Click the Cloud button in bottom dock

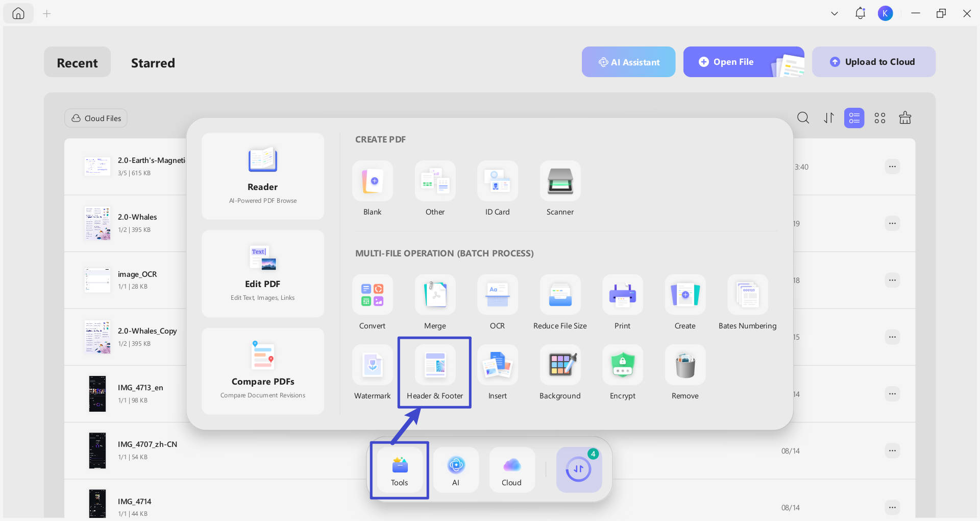(x=512, y=470)
